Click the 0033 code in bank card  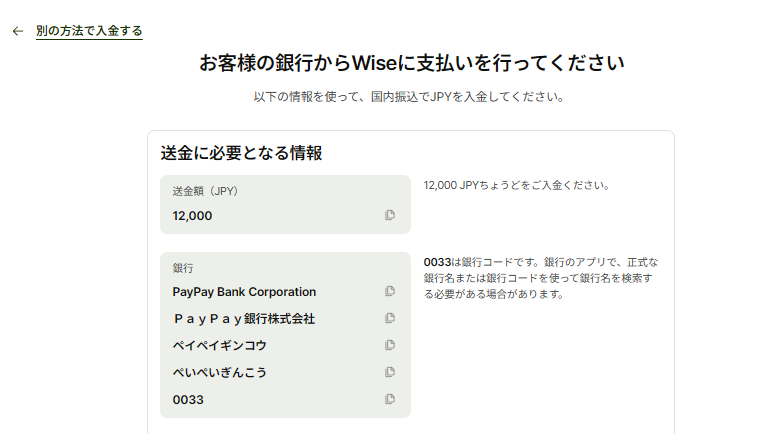point(188,399)
